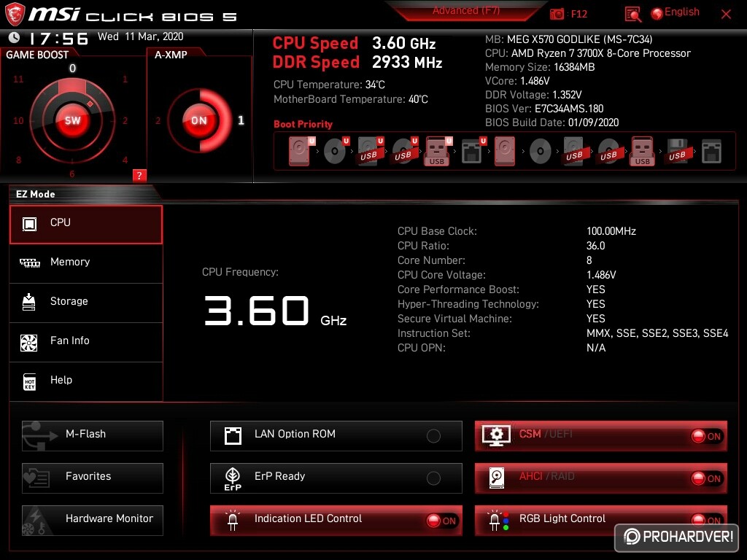Click the Instruction Set MMX, SSE value

coord(657,333)
